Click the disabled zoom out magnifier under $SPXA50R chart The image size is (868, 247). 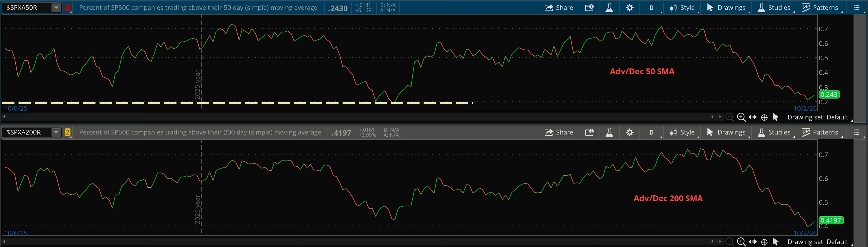point(729,117)
